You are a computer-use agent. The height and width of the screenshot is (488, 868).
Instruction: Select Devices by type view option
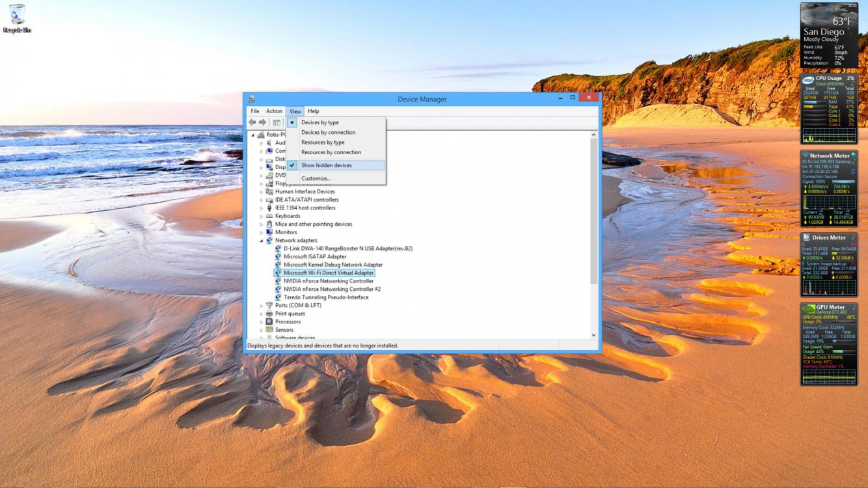click(x=336, y=122)
